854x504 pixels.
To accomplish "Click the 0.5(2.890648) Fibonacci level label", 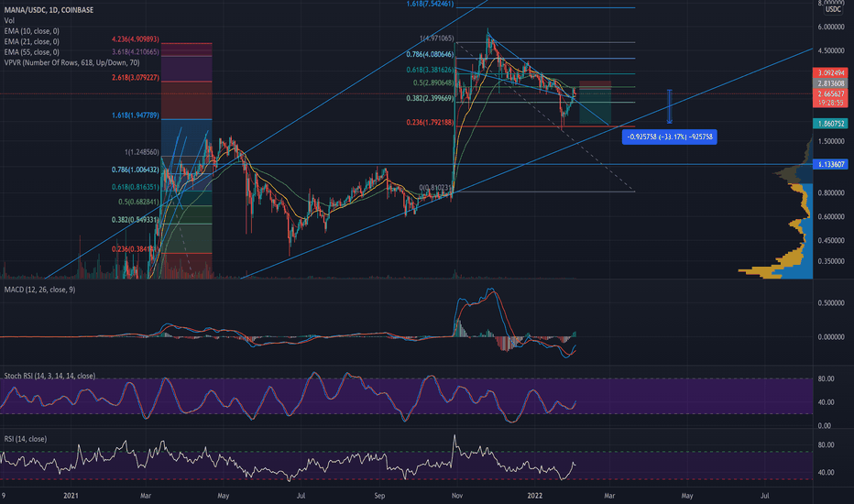I will [433, 82].
